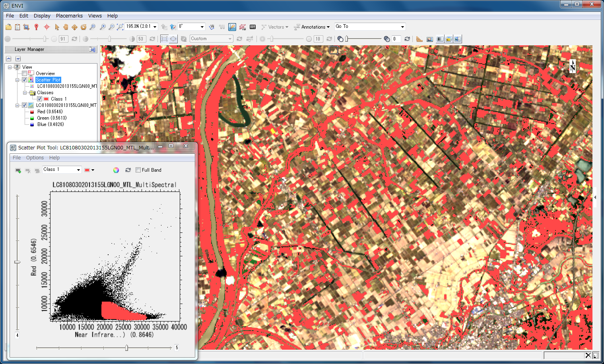Open the Scatter Plot Options menu

pos(35,158)
